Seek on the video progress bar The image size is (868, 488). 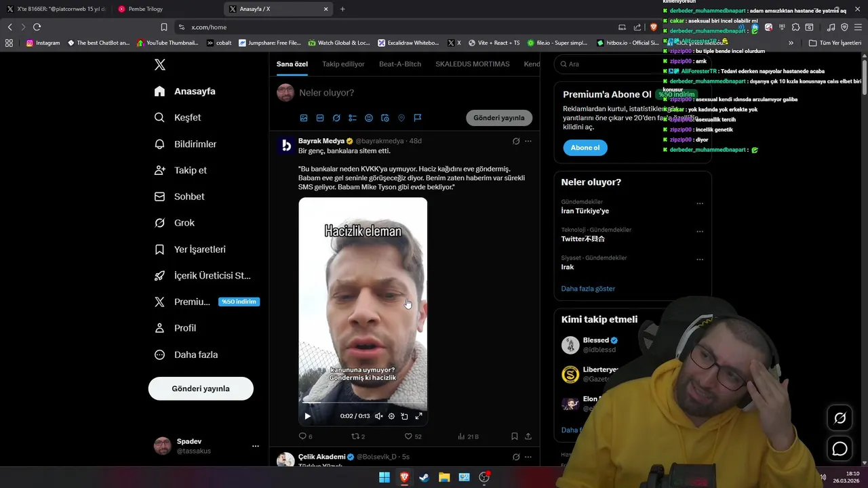pyautogui.click(x=363, y=404)
